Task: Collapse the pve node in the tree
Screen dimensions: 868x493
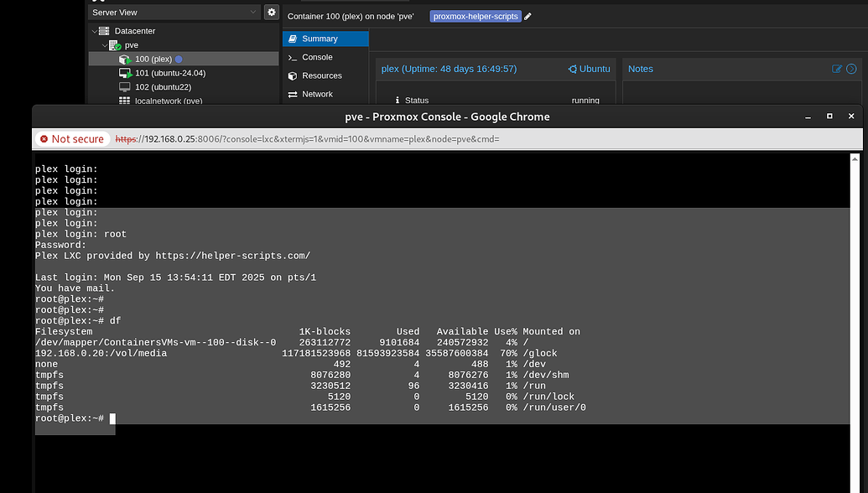Action: [106, 44]
